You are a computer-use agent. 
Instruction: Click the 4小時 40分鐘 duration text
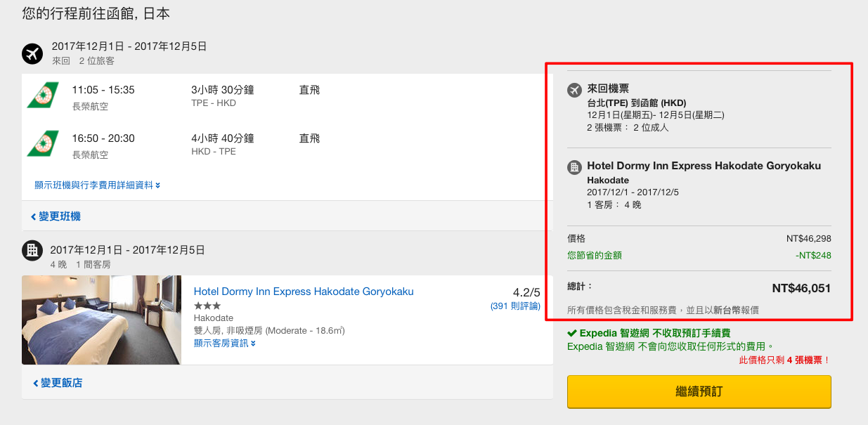click(x=223, y=138)
